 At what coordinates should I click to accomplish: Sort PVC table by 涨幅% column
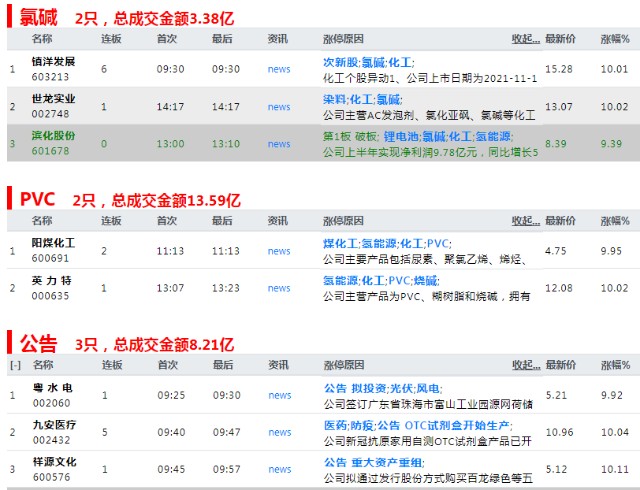[x=615, y=221]
